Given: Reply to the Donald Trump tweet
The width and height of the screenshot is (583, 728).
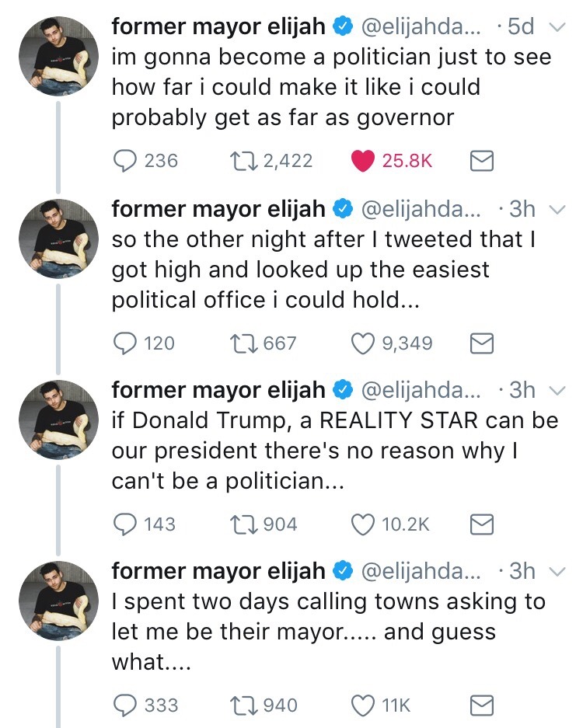Looking at the screenshot, I should tap(126, 524).
